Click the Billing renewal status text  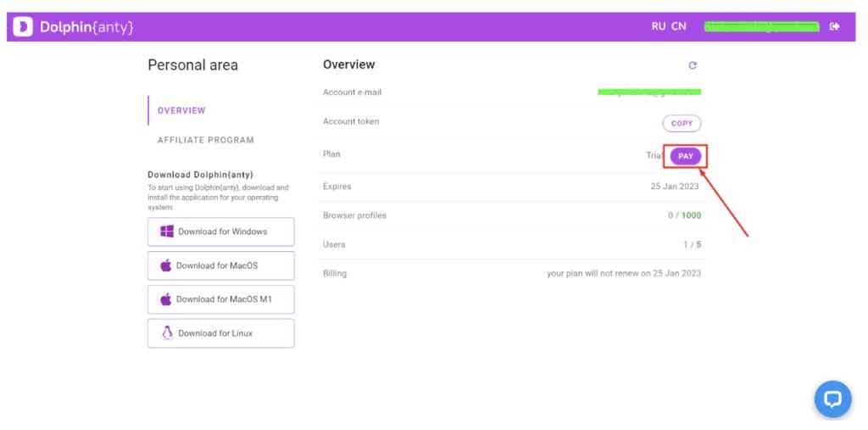click(x=624, y=273)
